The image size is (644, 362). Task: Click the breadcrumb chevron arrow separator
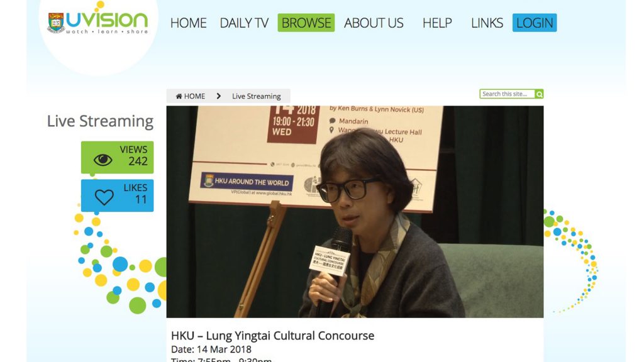(218, 96)
